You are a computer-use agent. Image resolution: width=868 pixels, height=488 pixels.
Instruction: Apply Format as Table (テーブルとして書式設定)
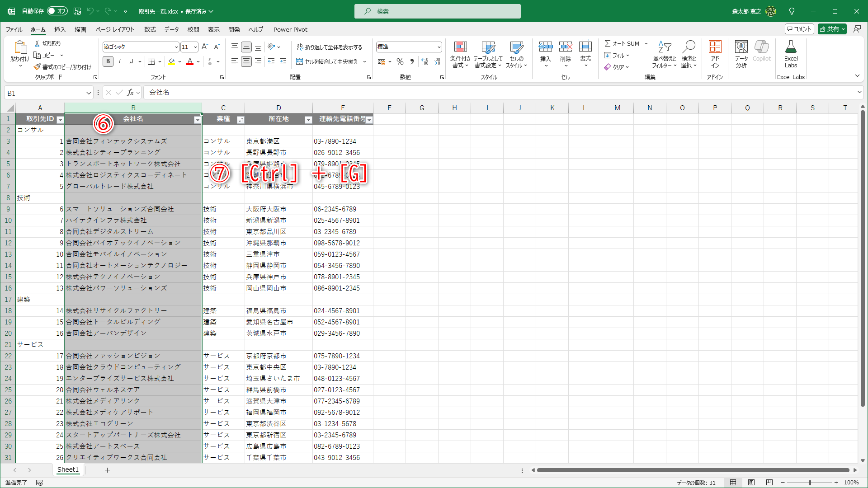point(489,54)
